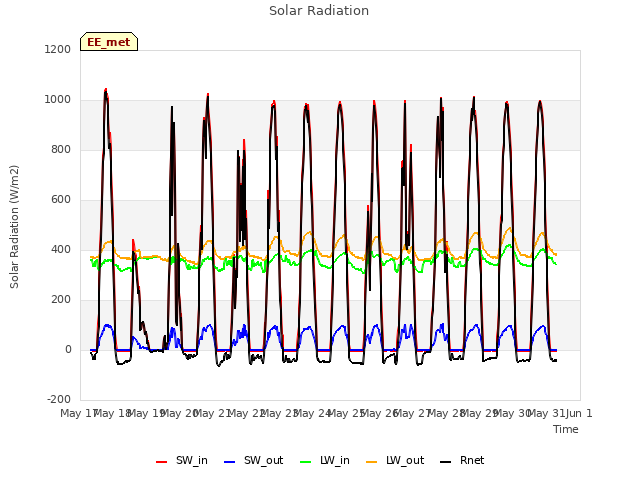Image resolution: width=640 pixels, height=480 pixels.
Task: Select the SW_in legend entry
Action: [x=182, y=460]
